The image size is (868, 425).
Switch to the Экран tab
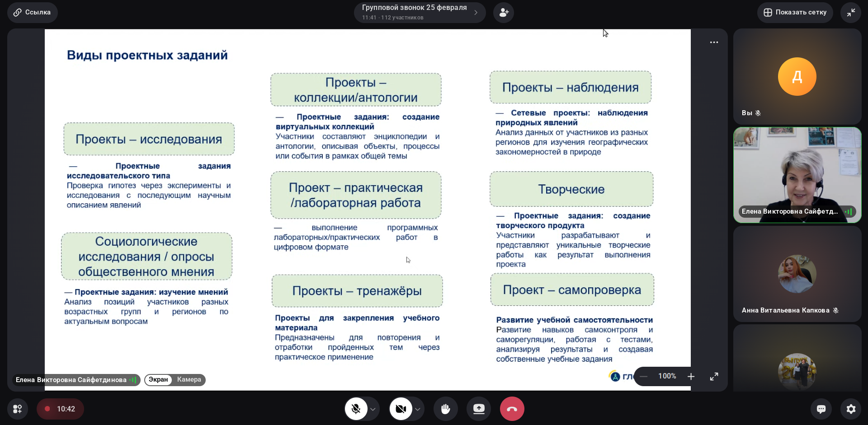click(x=158, y=380)
